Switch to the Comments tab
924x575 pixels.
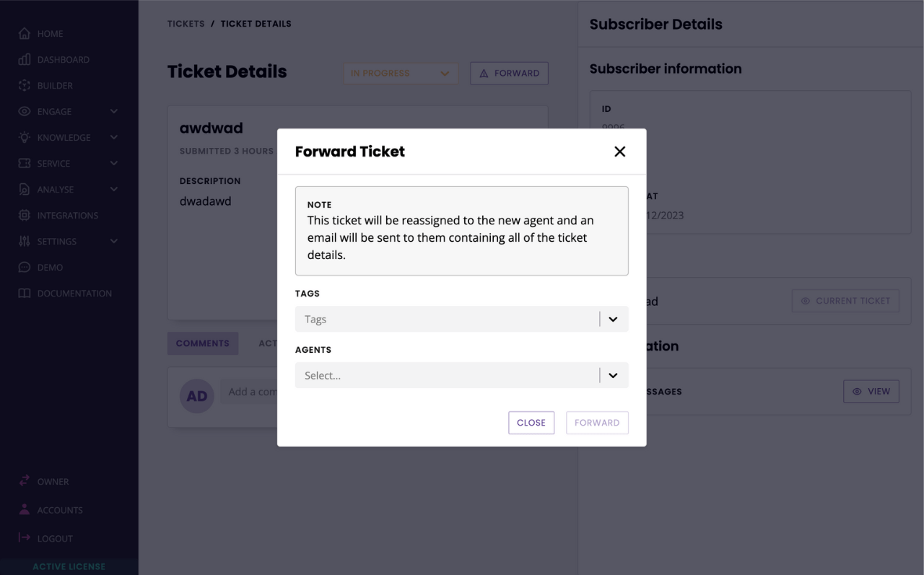[x=202, y=343]
